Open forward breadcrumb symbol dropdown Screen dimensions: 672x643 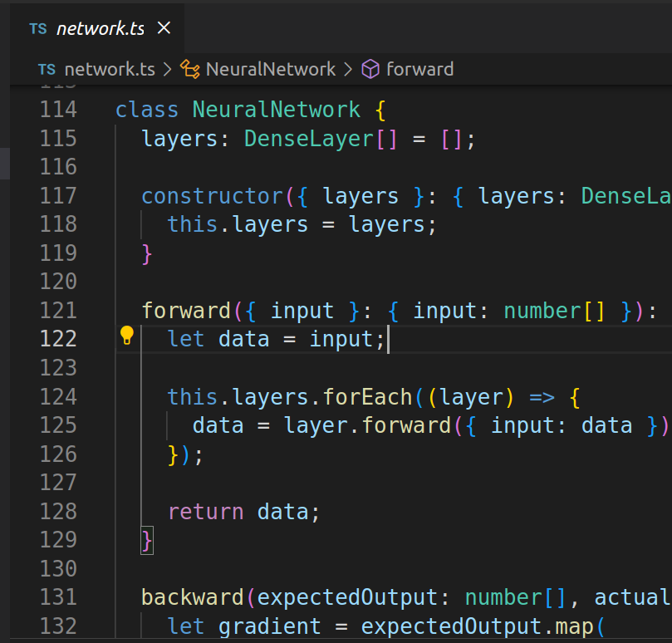pos(419,69)
